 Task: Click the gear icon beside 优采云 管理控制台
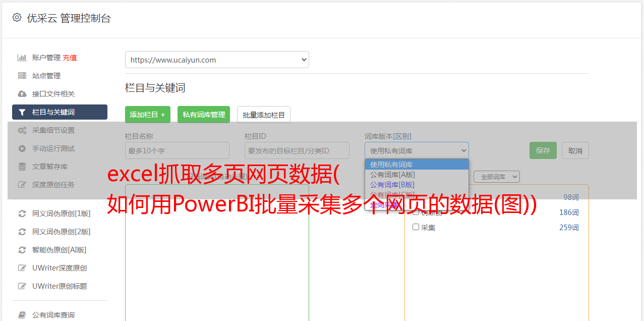point(17,18)
